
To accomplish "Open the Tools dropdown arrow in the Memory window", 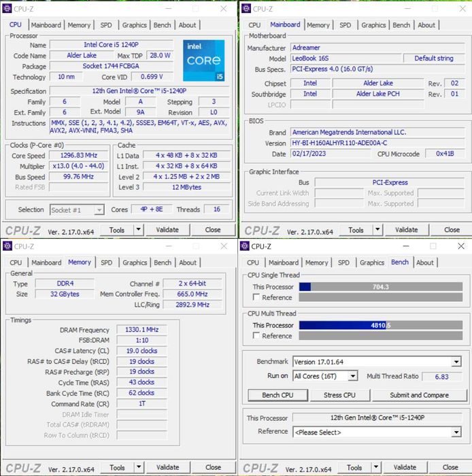I will coord(139,467).
